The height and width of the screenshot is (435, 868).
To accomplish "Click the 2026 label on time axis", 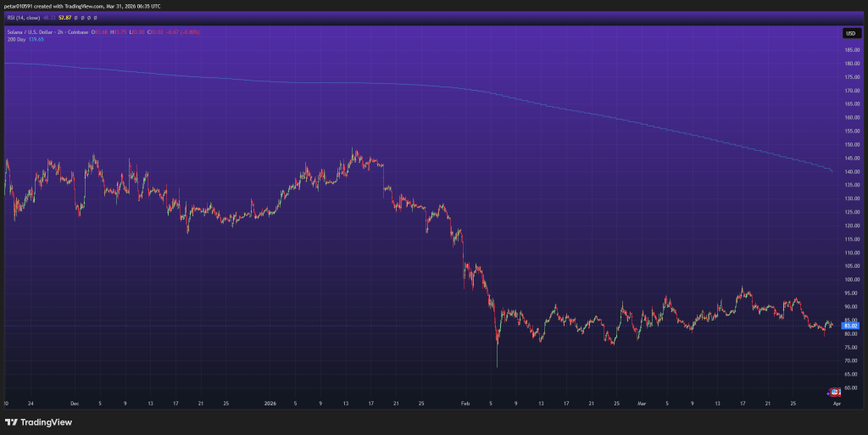I will (270, 404).
